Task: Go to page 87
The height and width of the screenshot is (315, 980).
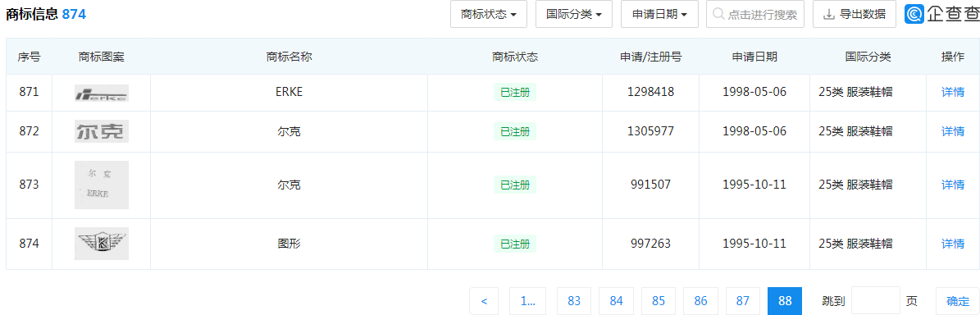Action: click(x=742, y=301)
